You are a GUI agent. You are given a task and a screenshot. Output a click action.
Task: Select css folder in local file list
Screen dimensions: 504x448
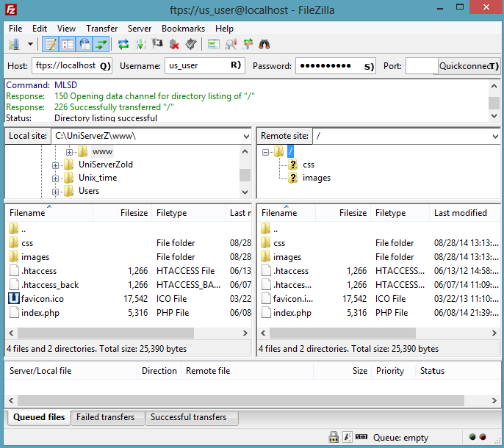(27, 243)
